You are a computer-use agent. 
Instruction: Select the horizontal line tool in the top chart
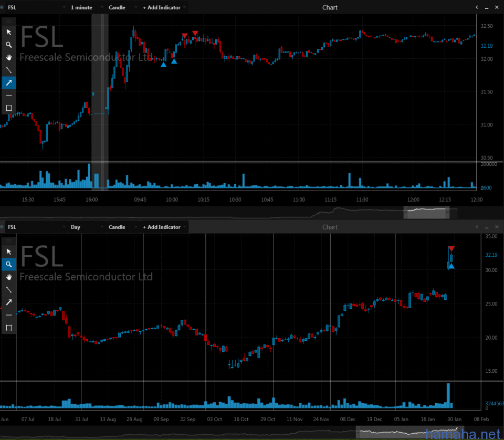(x=9, y=96)
